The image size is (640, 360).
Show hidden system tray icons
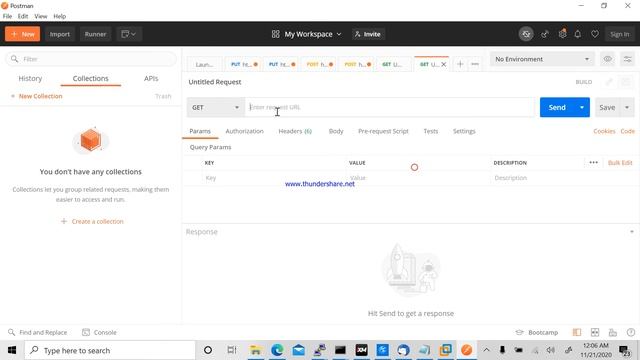click(x=486, y=350)
